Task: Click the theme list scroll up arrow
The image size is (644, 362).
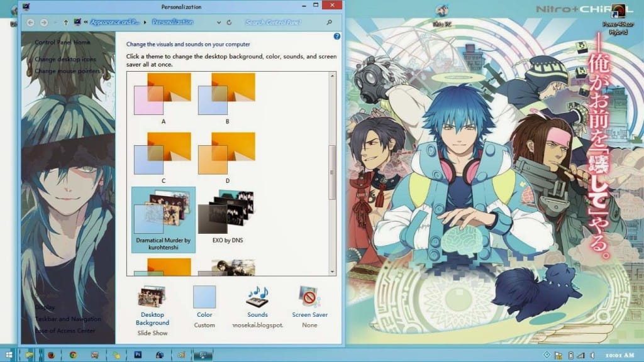Action: 332,76
